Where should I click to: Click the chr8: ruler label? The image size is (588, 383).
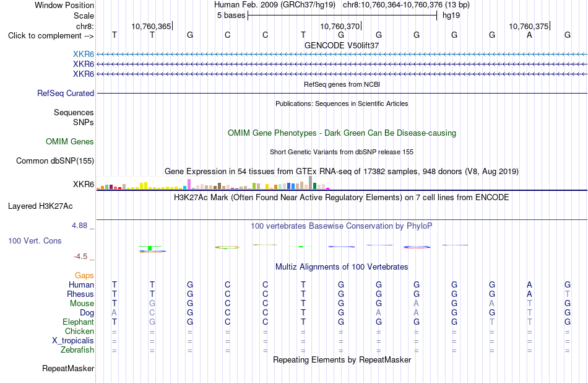tap(85, 26)
